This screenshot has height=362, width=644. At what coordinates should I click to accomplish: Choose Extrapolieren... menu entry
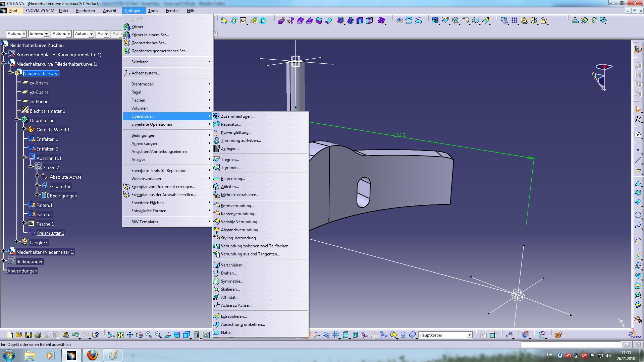(260, 316)
